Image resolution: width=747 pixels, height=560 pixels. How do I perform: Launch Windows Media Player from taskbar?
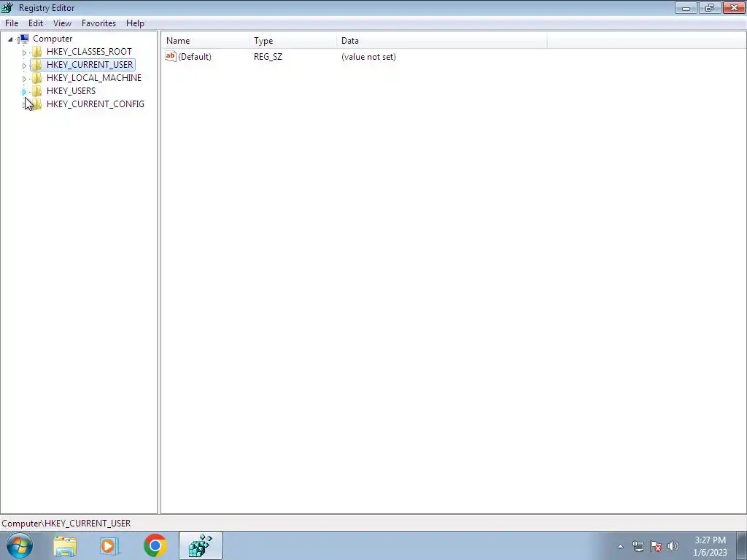click(109, 545)
